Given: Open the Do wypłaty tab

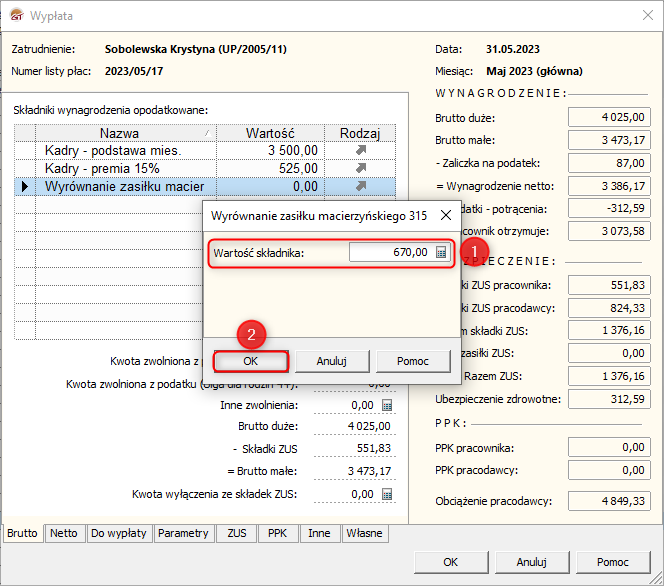Looking at the screenshot, I should click(x=119, y=533).
